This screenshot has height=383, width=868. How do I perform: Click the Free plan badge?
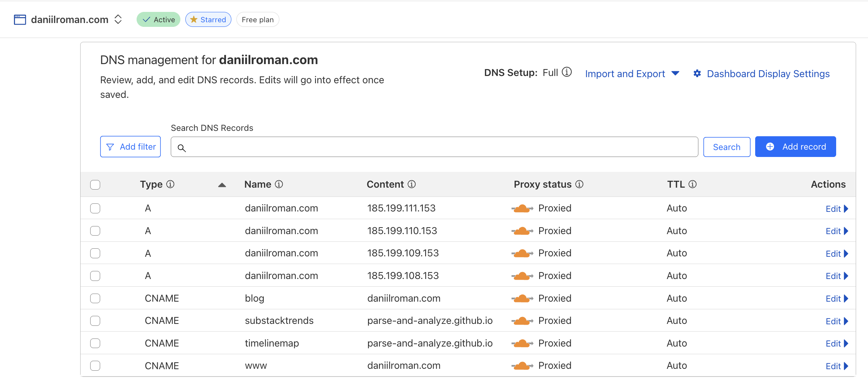coord(258,20)
